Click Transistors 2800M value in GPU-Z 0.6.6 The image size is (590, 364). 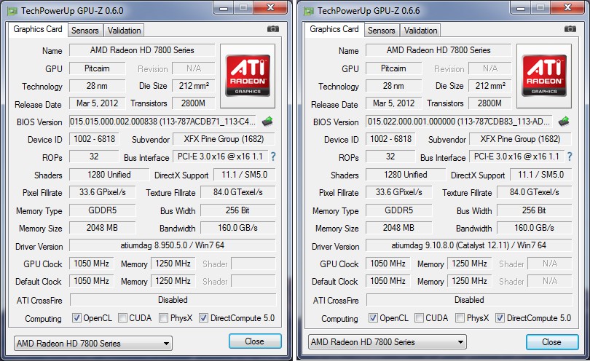(x=489, y=103)
